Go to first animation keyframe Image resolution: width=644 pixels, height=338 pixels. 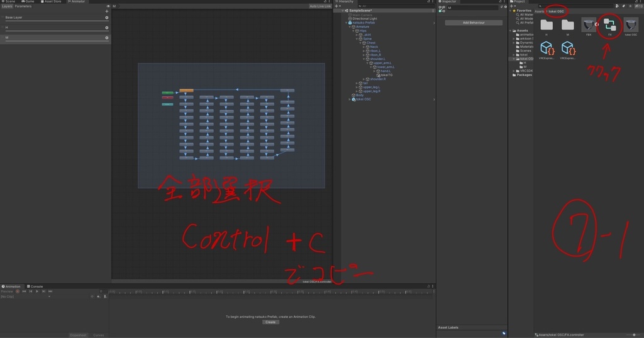coord(24,291)
